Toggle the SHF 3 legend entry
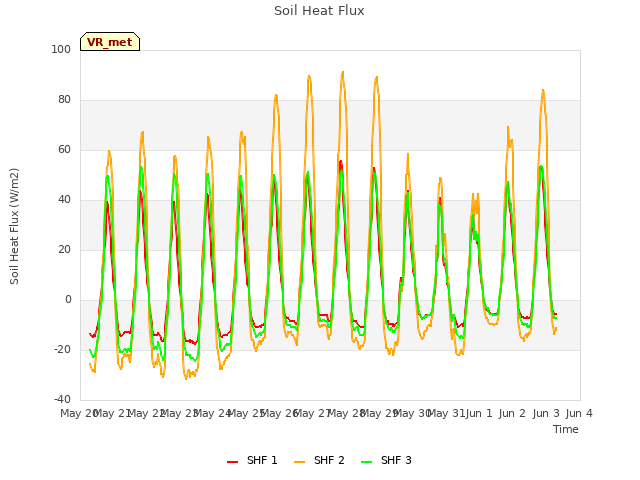The height and width of the screenshot is (480, 640). pyautogui.click(x=387, y=460)
